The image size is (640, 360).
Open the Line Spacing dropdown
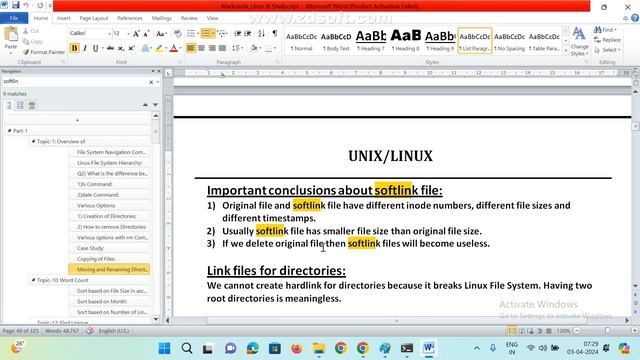[237, 48]
